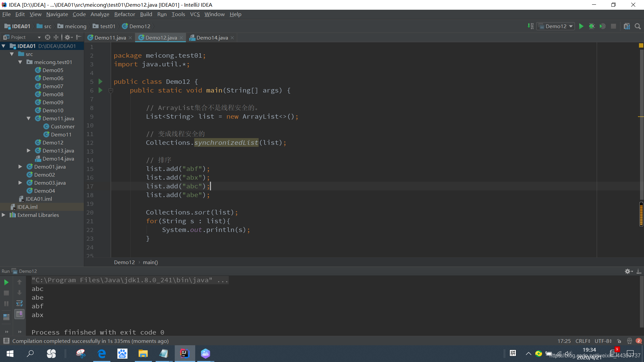Collapse all icon in Project panel
Image resolution: width=644 pixels, height=362 pixels.
tap(56, 37)
